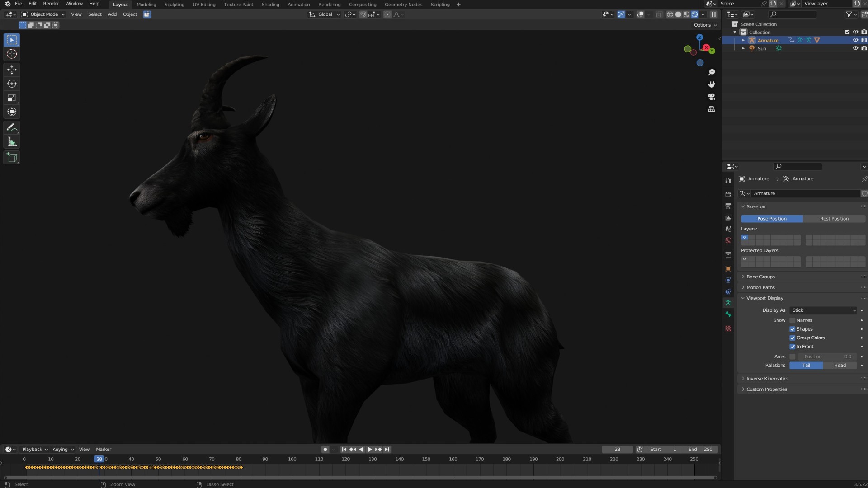868x488 pixels.
Task: Open the Display As Stick dropdown
Action: [x=823, y=310]
